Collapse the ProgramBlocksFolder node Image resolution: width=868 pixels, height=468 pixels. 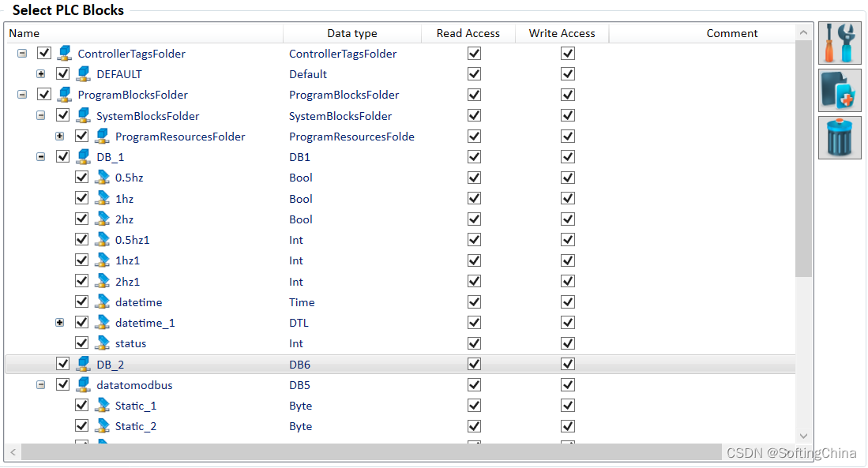pos(22,95)
